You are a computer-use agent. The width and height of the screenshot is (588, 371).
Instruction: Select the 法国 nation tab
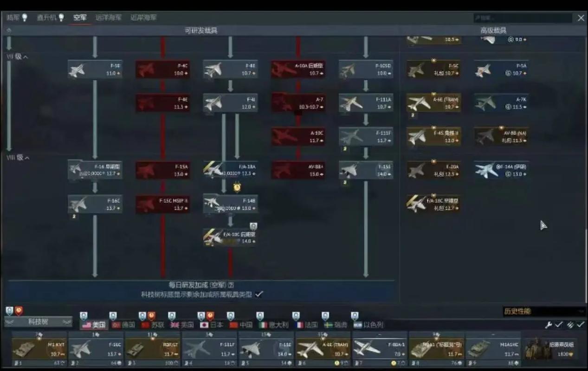tap(306, 325)
